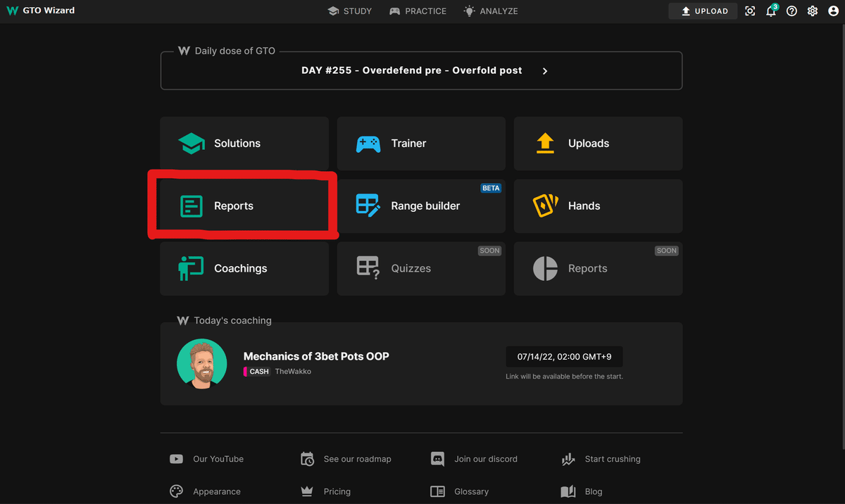Click the GTO Wizard logo
Screen dimensions: 845x504
[40, 11]
